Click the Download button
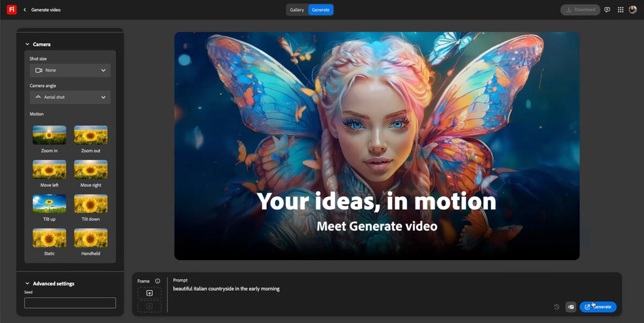This screenshot has width=644, height=323. pos(580,10)
